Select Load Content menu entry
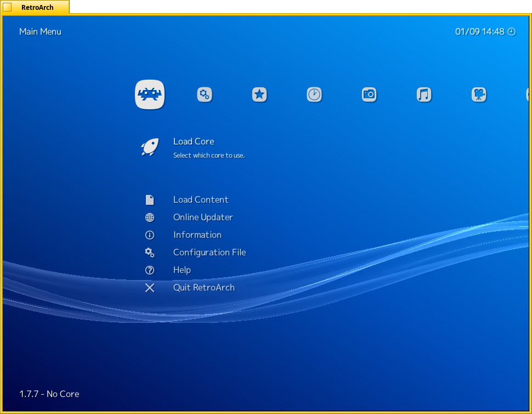Viewport: 532px width, 414px height. tap(201, 200)
